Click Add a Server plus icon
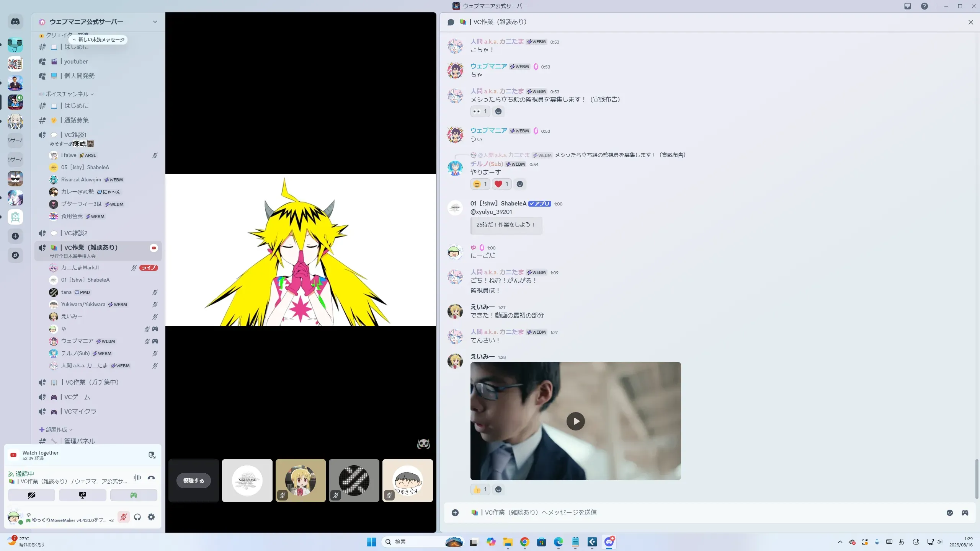 pos(15,236)
